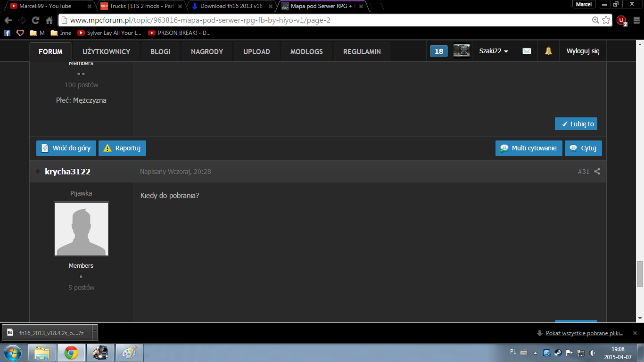644x362 pixels.
Task: Switch to Chrome taskbar icon
Action: coord(71,353)
